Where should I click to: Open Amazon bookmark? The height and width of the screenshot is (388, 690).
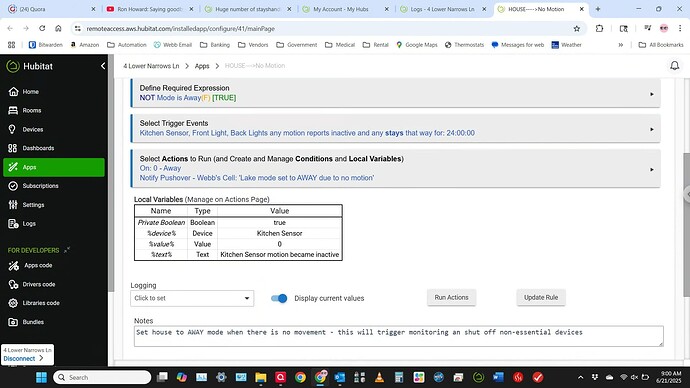(x=84, y=45)
